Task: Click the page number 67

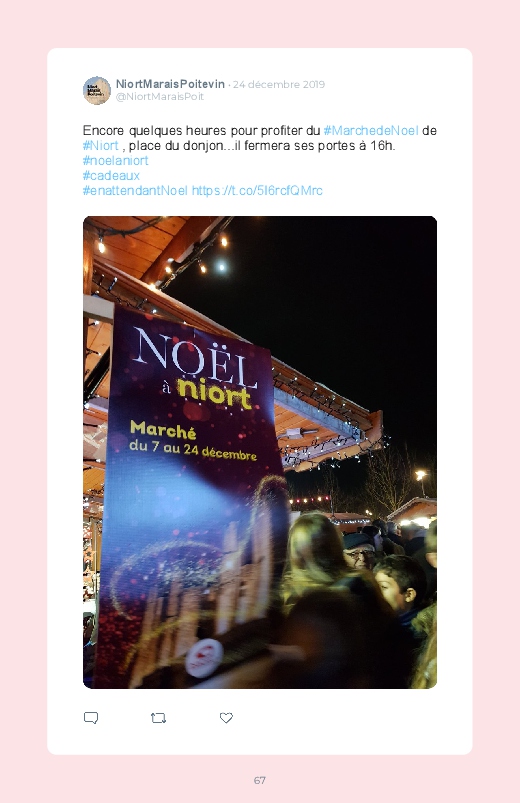Action: [x=260, y=780]
